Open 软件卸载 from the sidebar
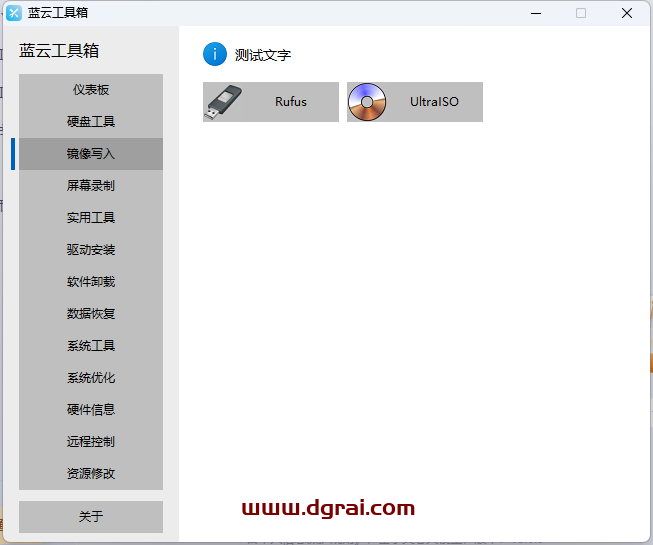653x545 pixels. point(91,282)
